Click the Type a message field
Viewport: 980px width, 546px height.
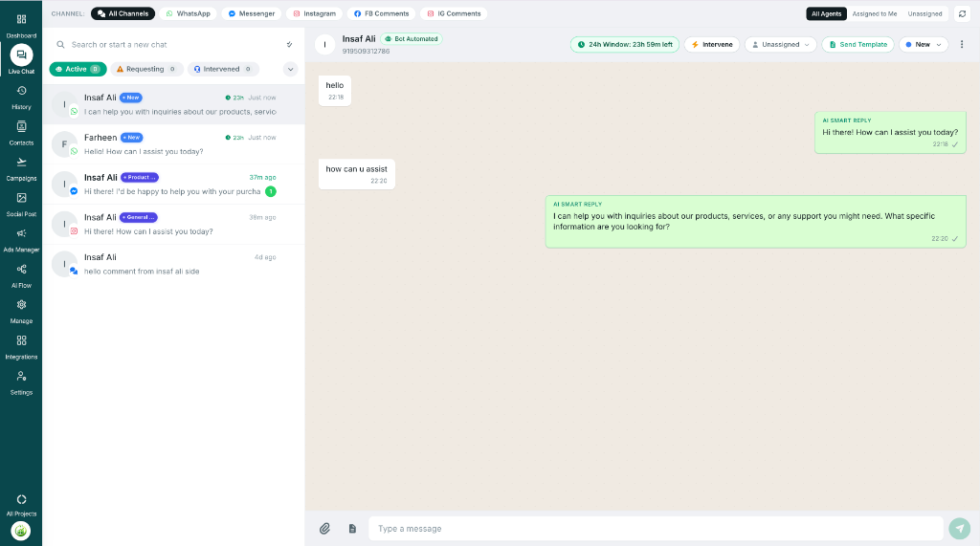pyautogui.click(x=656, y=529)
